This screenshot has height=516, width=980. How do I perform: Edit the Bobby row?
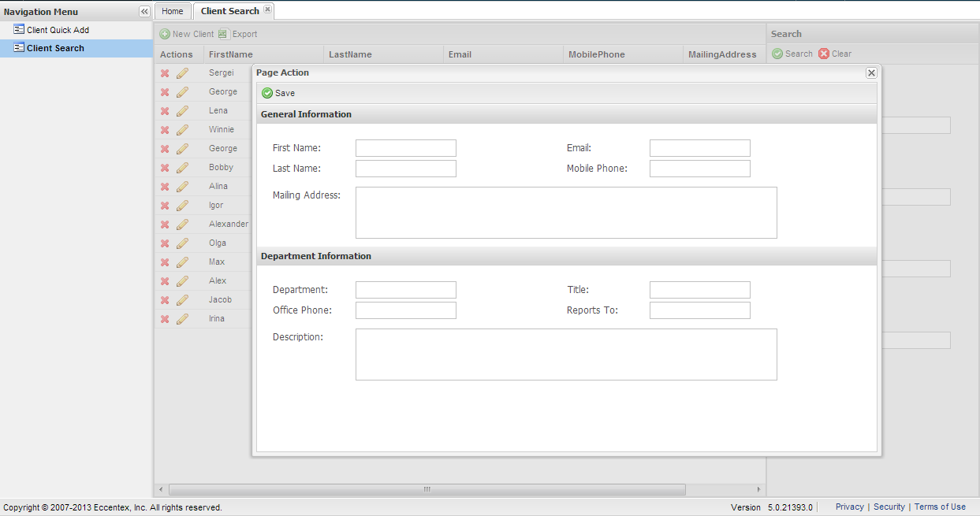coord(182,168)
